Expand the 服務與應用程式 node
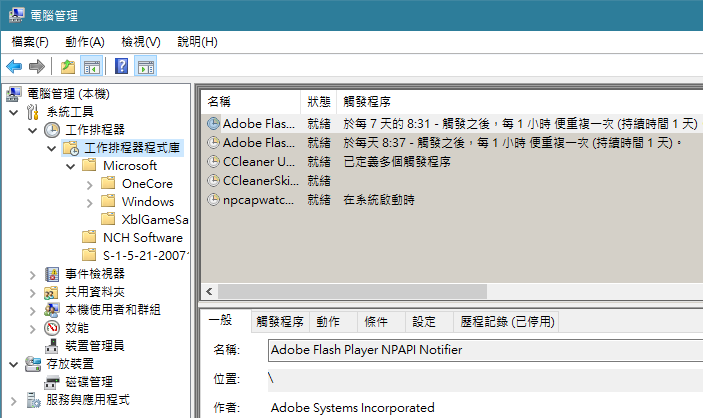The width and height of the screenshot is (703, 418). 13,401
